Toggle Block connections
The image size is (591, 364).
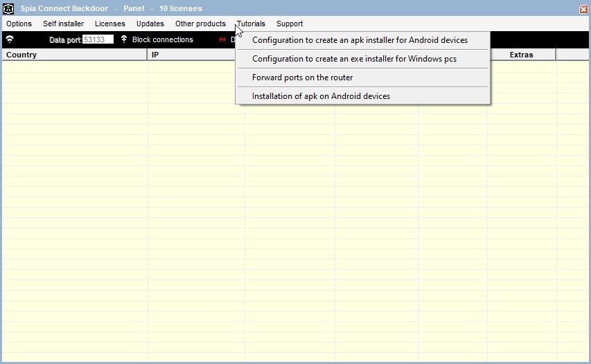click(x=162, y=39)
